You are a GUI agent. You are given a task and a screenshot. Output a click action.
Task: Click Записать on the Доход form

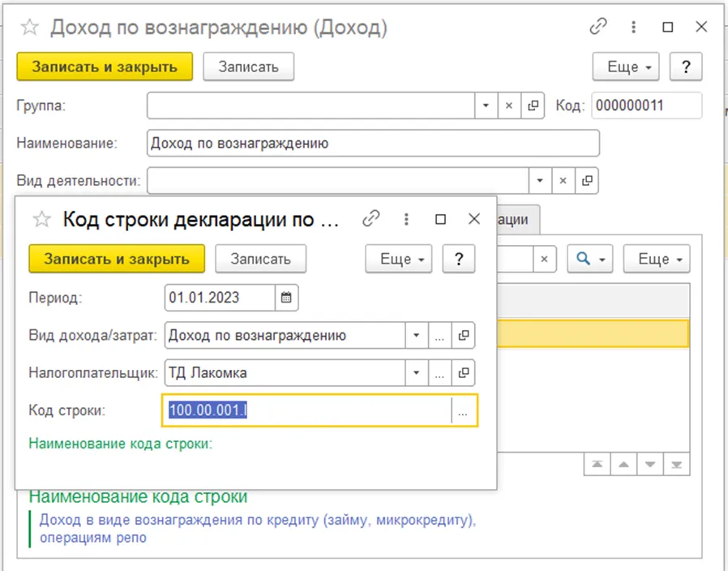pyautogui.click(x=248, y=67)
